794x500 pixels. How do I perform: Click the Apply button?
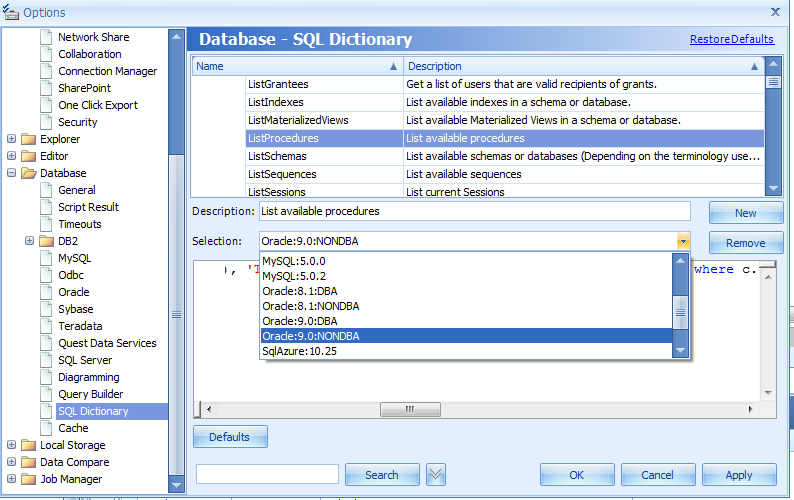point(739,475)
